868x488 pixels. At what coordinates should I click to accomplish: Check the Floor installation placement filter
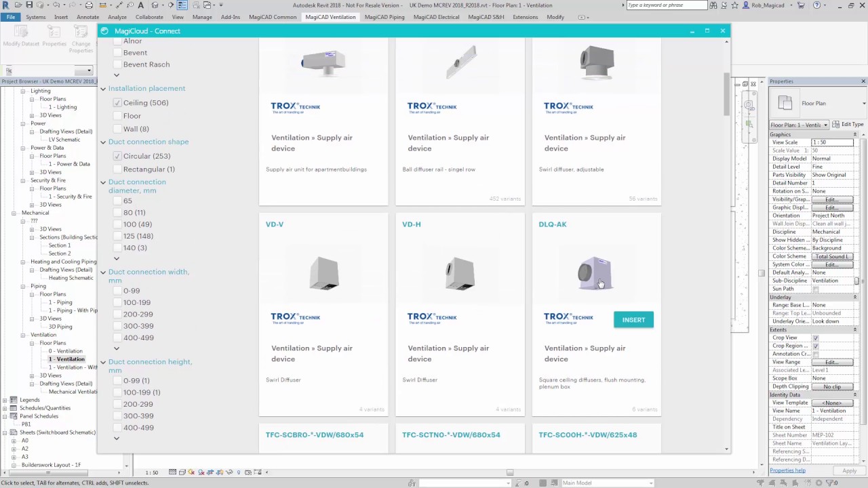(117, 116)
